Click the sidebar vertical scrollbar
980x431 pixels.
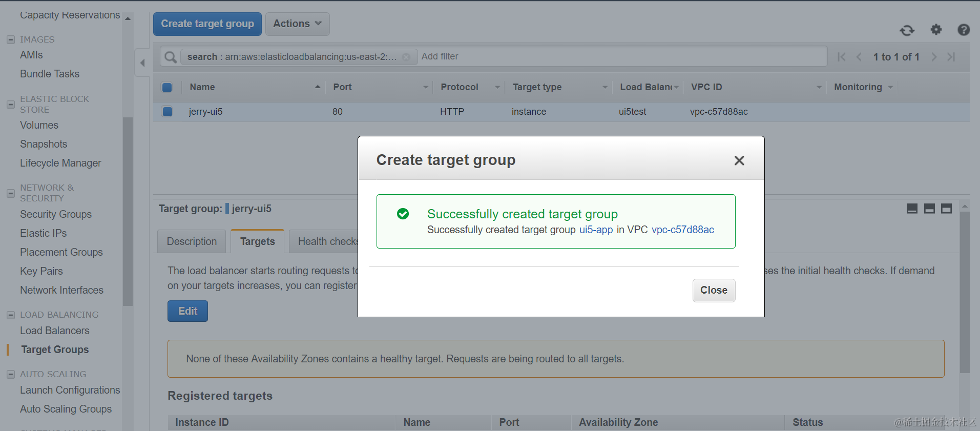(128, 211)
